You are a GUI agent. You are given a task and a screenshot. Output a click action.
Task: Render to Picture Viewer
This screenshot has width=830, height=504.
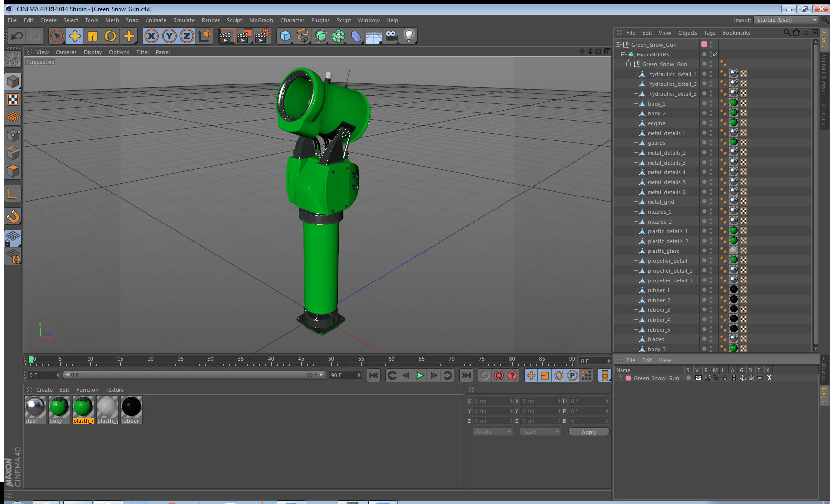coord(244,36)
